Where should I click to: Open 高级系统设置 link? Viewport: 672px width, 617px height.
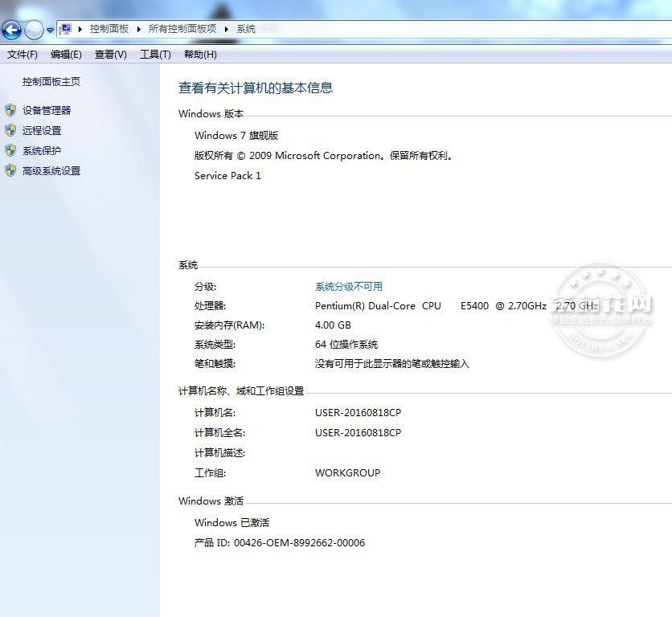click(51, 171)
